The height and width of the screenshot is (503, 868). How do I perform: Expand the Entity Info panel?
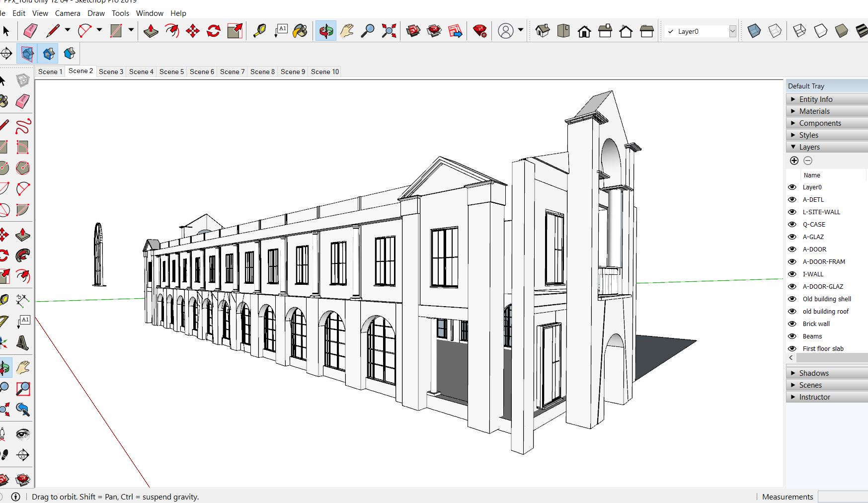(x=827, y=99)
